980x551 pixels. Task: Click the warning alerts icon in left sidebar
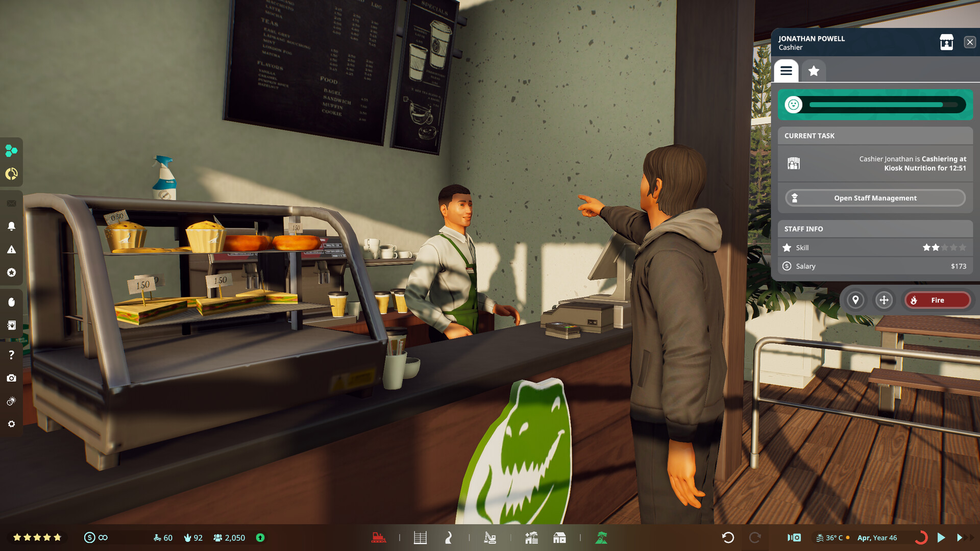tap(11, 249)
